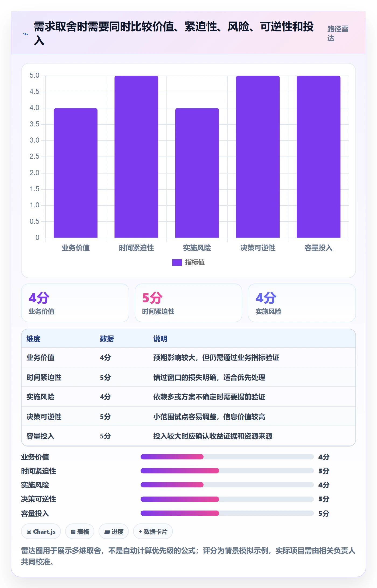Click table cell 错过窗口的损失明确，适合优先处理
Viewport: 377px width, 588px height.
point(209,377)
